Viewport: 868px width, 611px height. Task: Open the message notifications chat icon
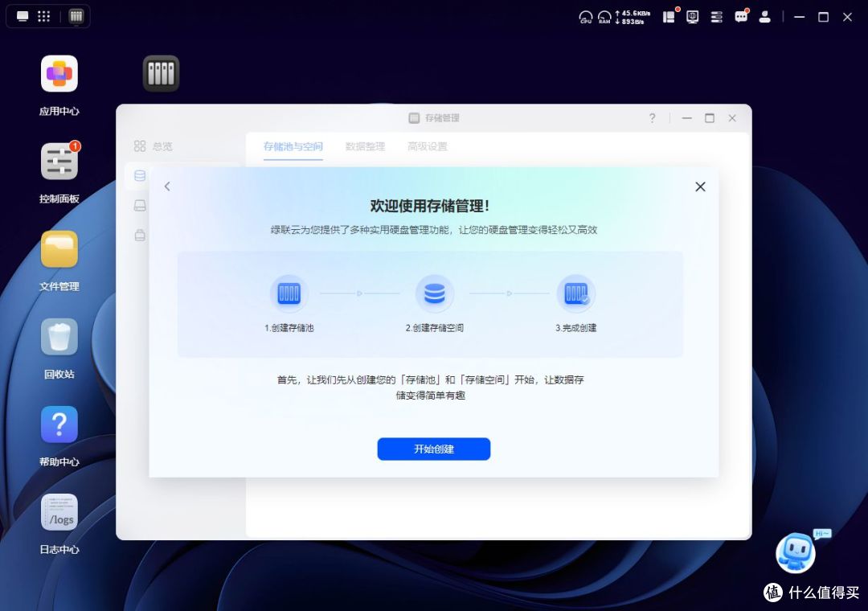tap(741, 17)
